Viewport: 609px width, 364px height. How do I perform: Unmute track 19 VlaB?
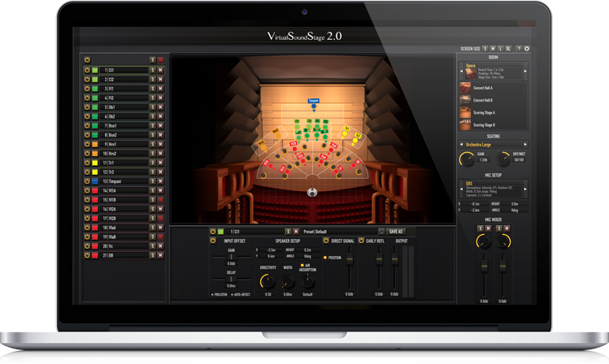160,236
